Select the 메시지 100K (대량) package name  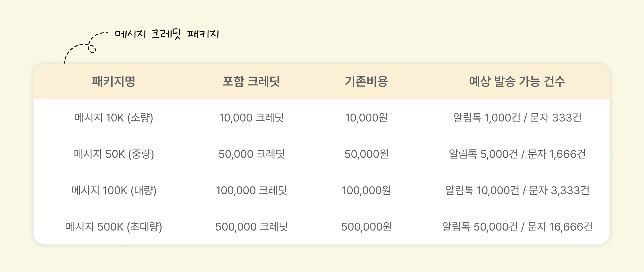(114, 191)
